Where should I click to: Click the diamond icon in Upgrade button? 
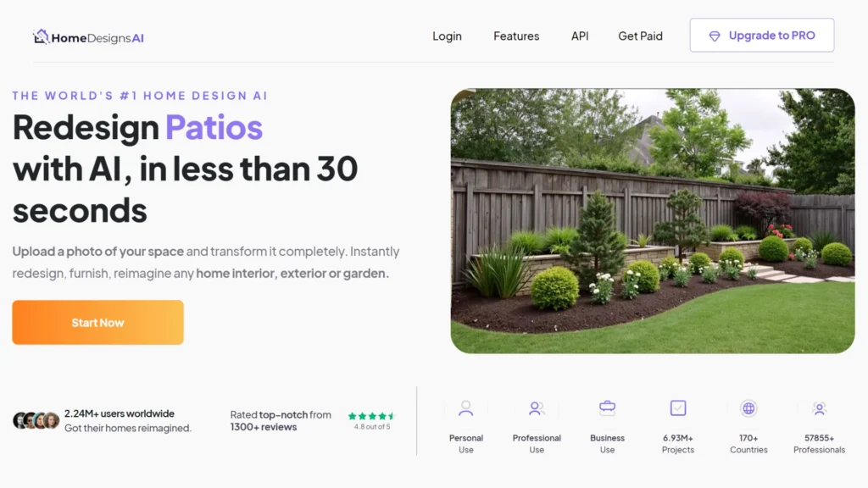(x=715, y=36)
